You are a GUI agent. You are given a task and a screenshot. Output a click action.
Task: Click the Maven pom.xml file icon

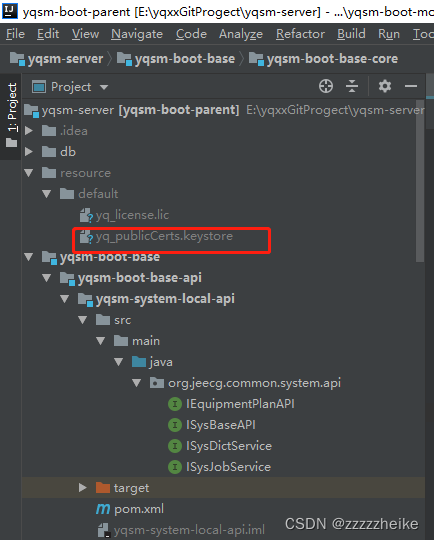(x=103, y=509)
